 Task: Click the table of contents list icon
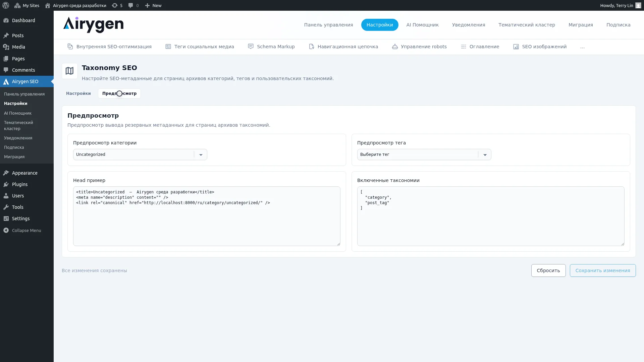pos(463,47)
